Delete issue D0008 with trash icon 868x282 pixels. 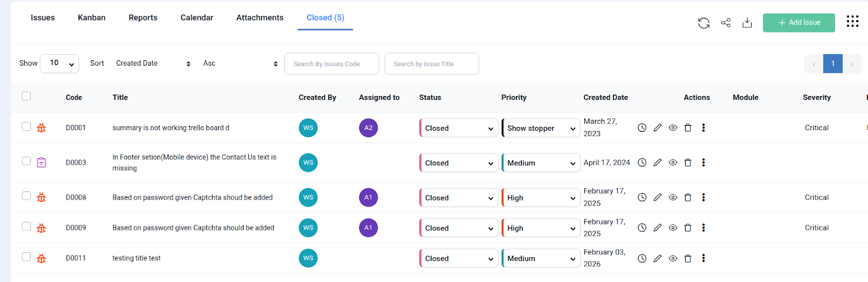pyautogui.click(x=688, y=197)
